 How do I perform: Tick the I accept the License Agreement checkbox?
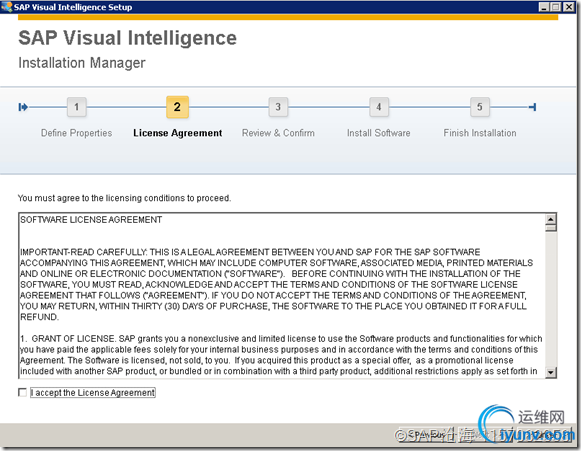[x=22, y=392]
